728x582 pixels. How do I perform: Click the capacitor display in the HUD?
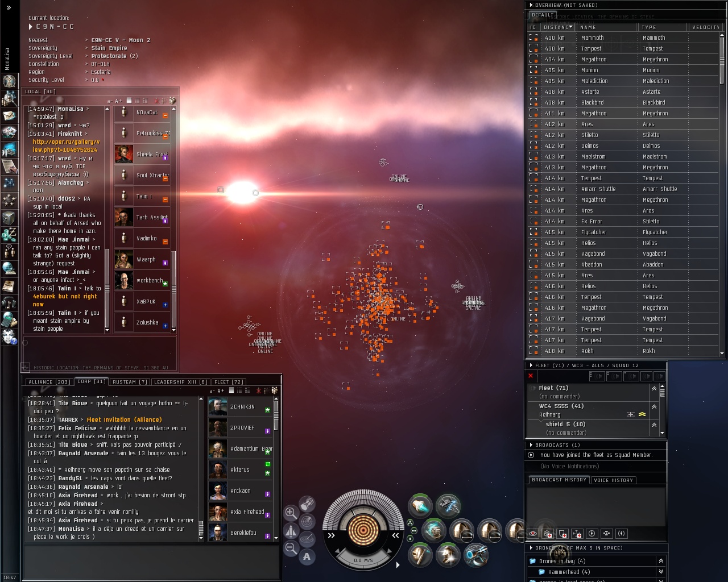pos(363,529)
